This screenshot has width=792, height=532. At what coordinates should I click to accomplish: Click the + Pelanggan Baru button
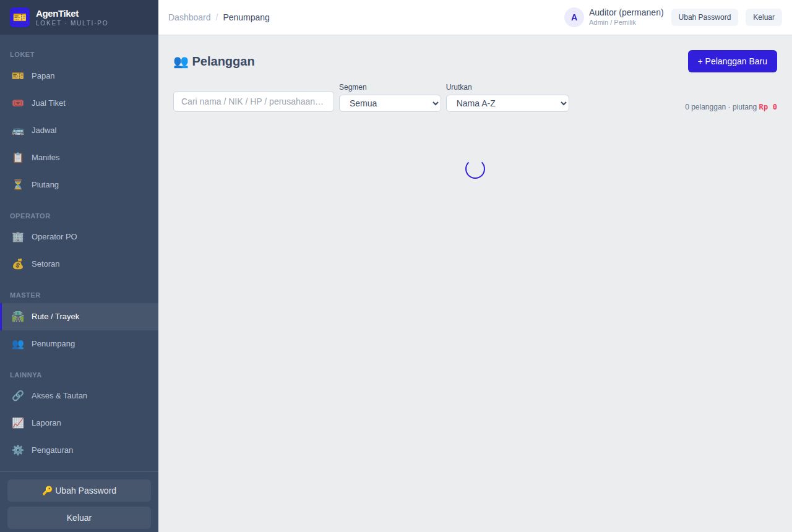[733, 61]
